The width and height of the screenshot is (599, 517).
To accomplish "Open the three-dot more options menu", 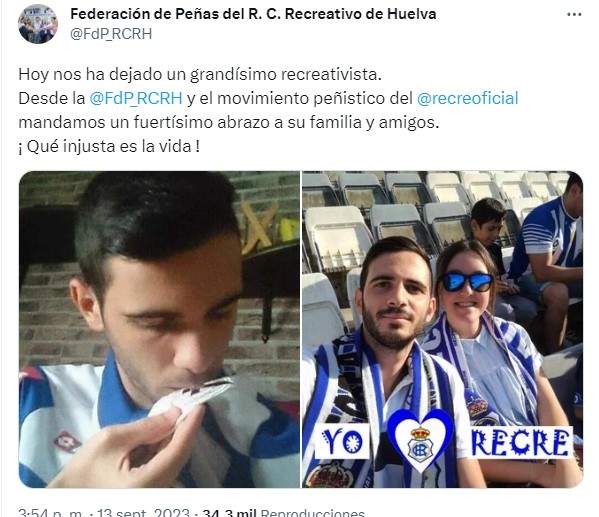I will pyautogui.click(x=574, y=15).
